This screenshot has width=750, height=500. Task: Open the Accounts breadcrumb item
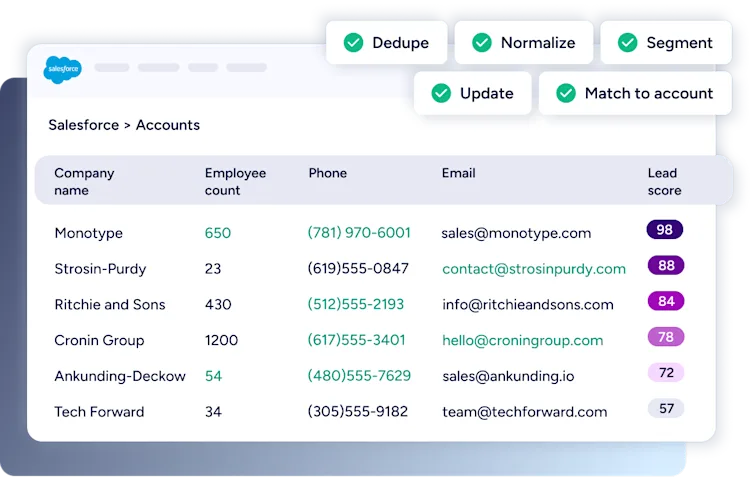point(168,125)
